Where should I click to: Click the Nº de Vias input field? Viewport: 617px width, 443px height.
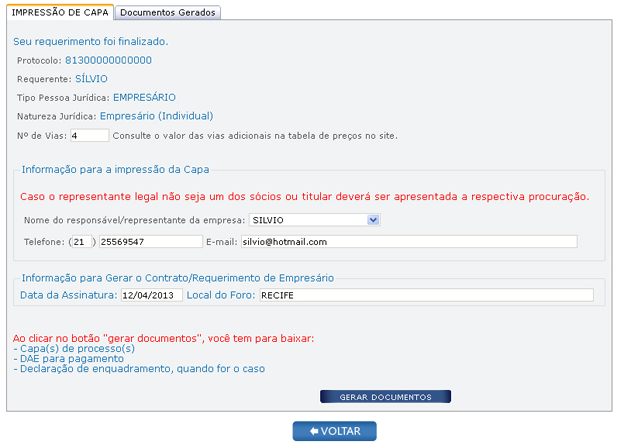click(x=89, y=135)
